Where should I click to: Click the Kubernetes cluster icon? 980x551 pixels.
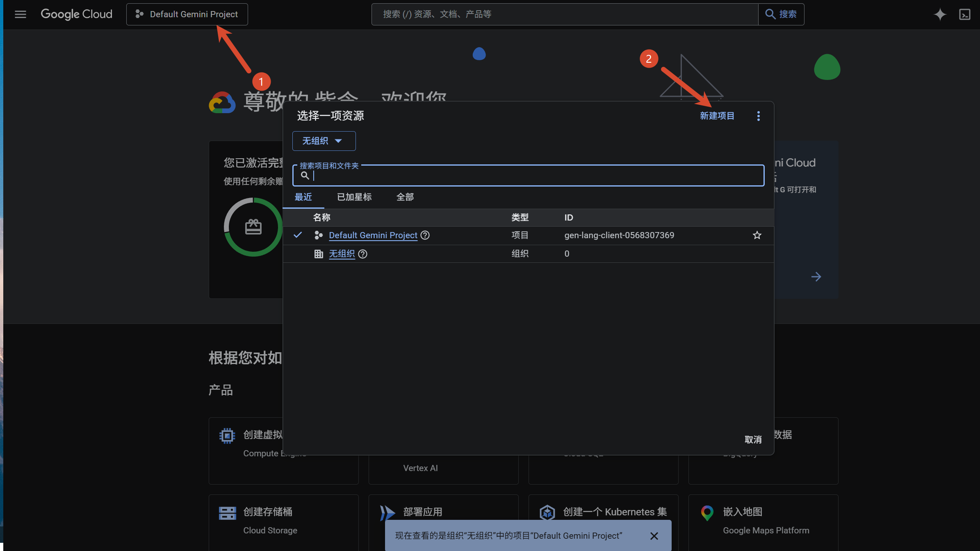547,512
